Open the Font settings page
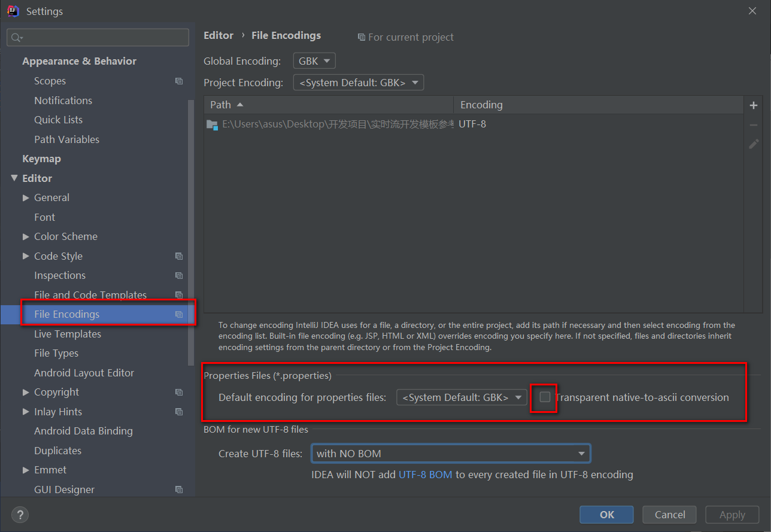This screenshot has width=771, height=532. pos(44,217)
